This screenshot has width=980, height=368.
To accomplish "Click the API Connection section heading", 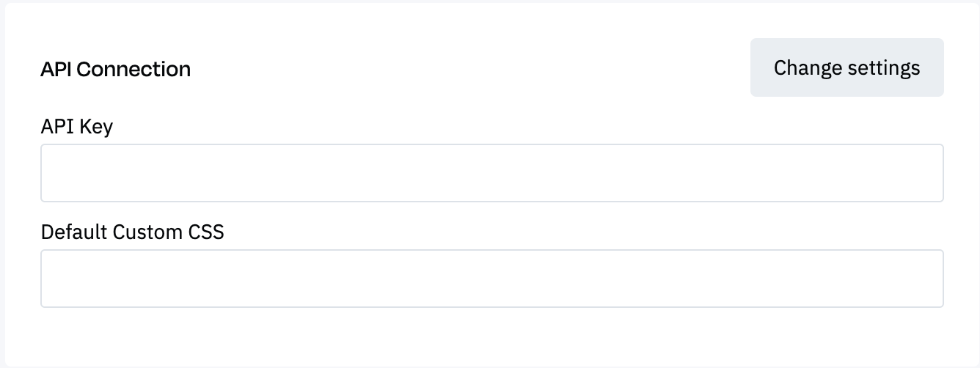I will pos(116,69).
